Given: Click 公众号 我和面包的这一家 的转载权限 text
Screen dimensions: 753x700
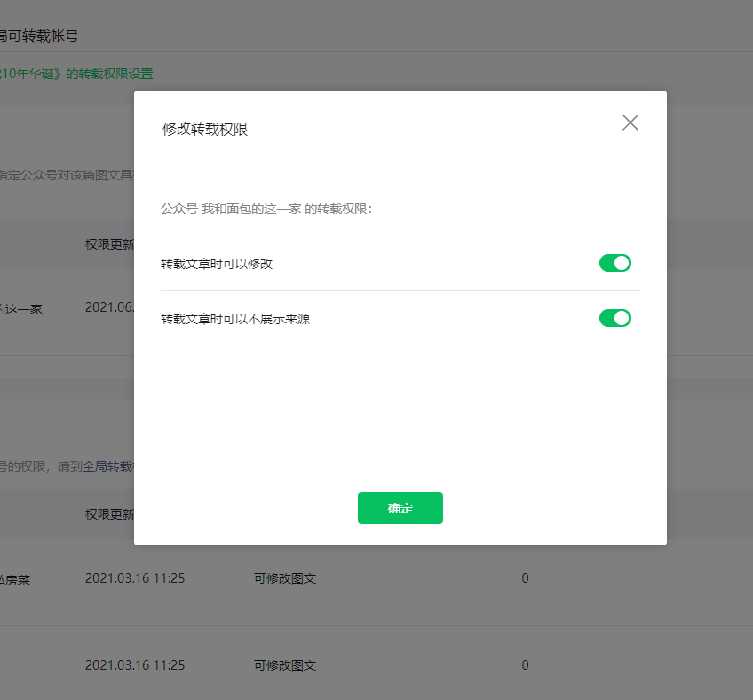Looking at the screenshot, I should pyautogui.click(x=266, y=209).
